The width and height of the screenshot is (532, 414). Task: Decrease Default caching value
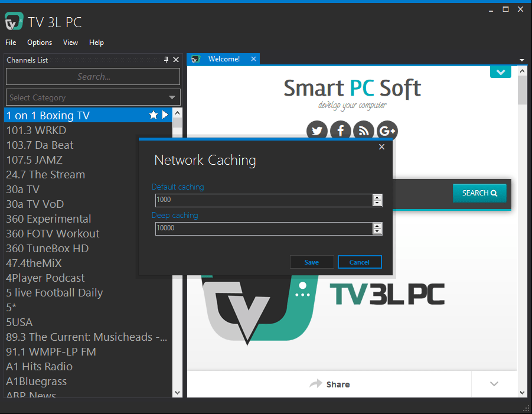(x=377, y=203)
